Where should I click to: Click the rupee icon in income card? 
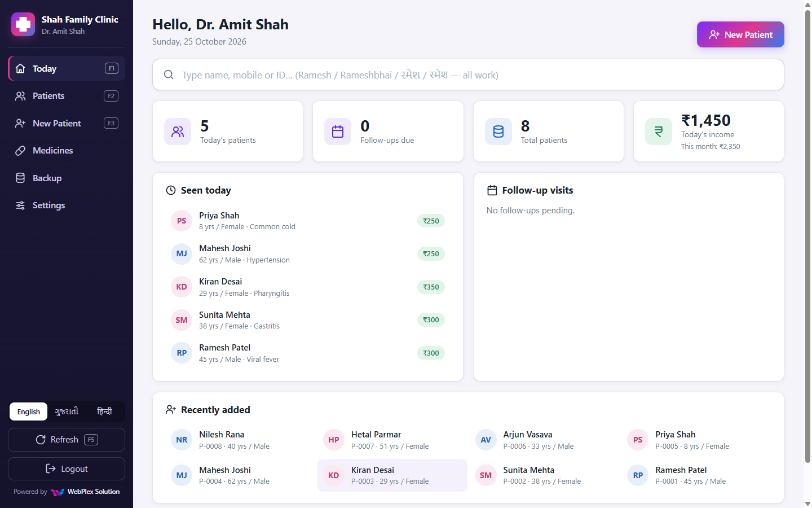tap(659, 132)
